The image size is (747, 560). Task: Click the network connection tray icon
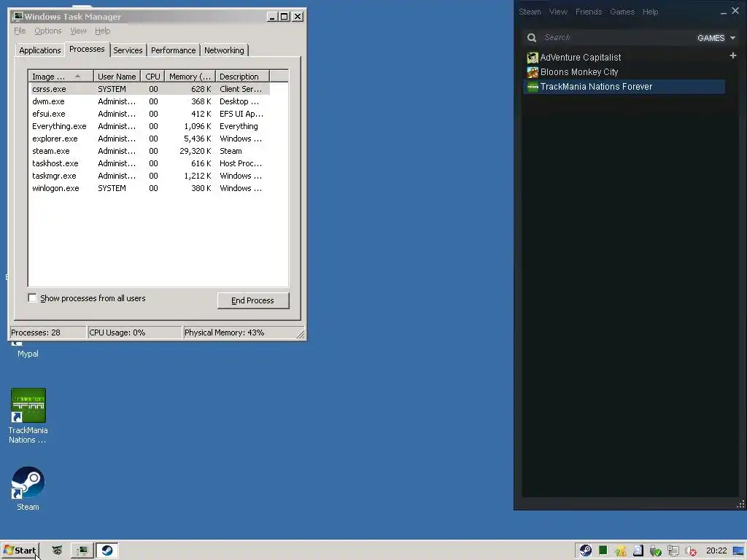673,551
